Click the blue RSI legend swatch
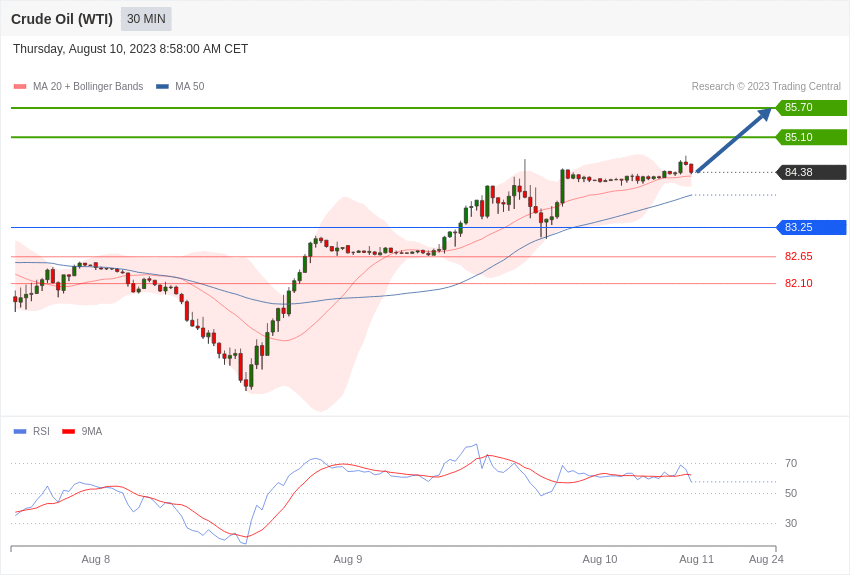 20,432
